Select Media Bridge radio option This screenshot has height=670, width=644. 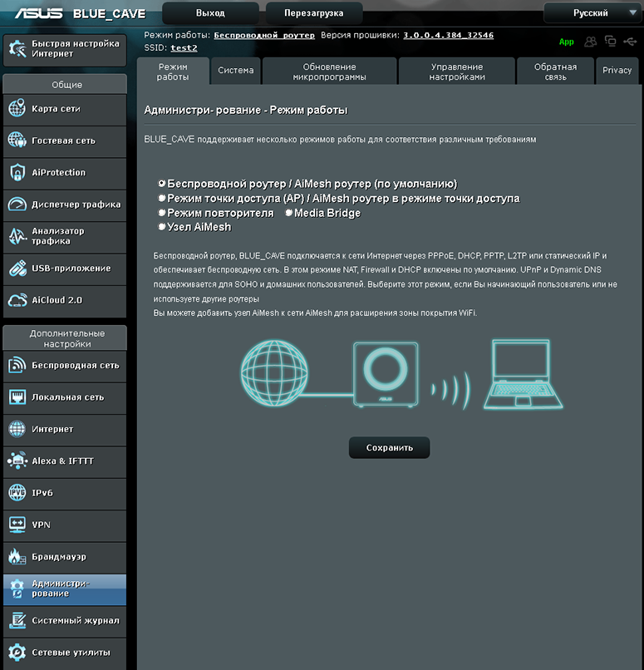point(288,212)
